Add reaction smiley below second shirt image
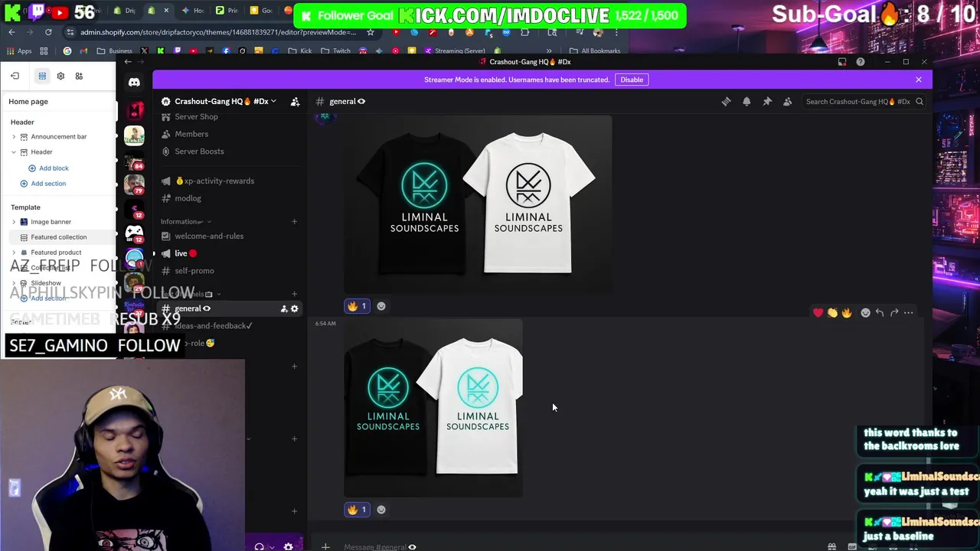 [x=381, y=510]
